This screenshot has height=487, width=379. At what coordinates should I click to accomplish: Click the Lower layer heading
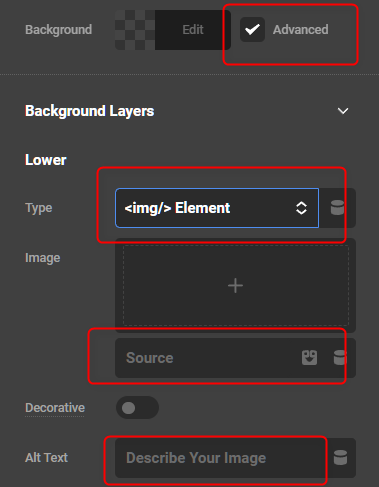click(46, 160)
